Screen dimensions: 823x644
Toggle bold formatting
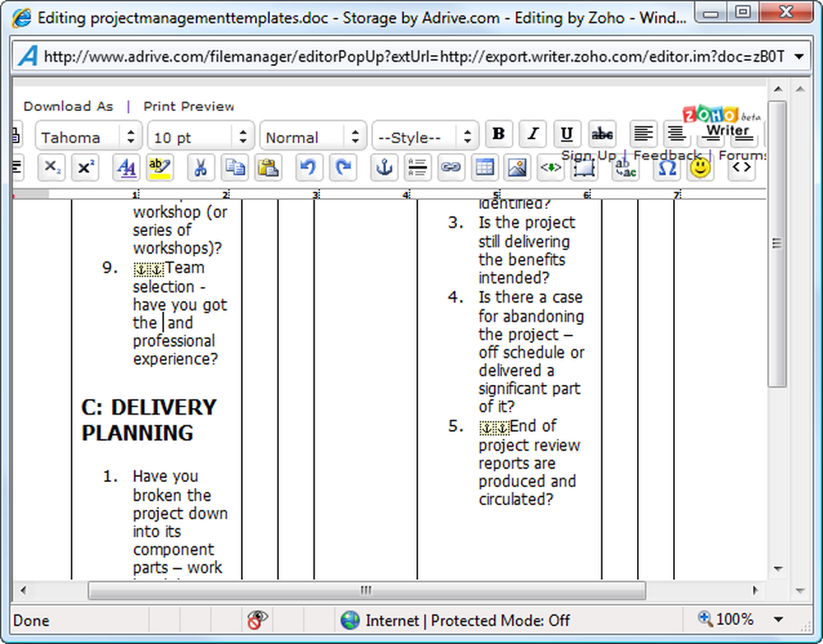(499, 134)
